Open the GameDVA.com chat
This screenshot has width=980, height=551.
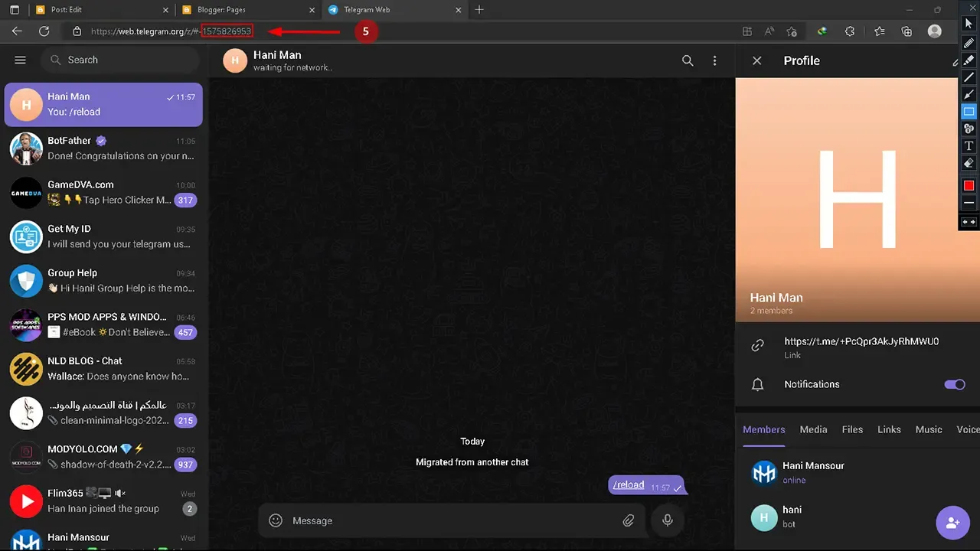pos(103,192)
